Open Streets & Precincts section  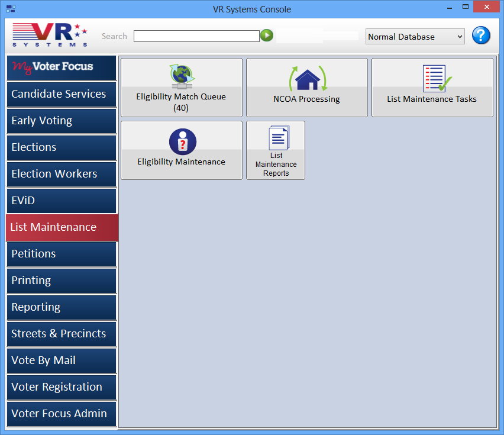pyautogui.click(x=62, y=334)
